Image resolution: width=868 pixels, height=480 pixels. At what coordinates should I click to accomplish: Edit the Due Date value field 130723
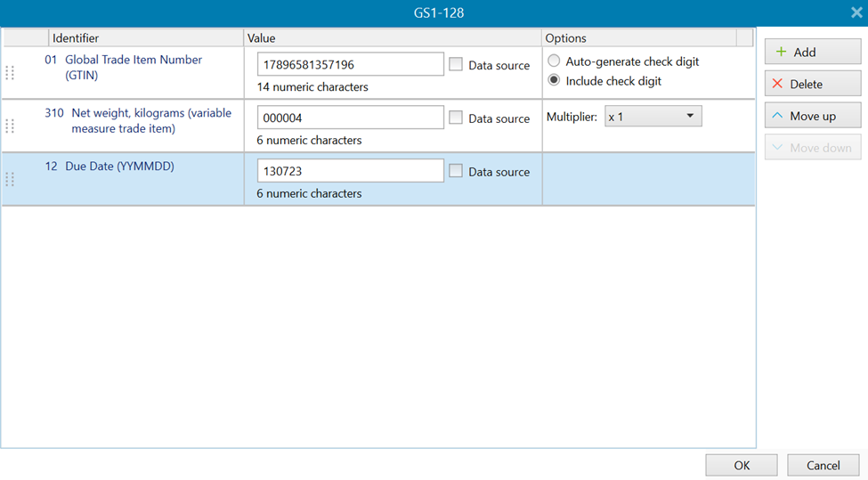pyautogui.click(x=351, y=170)
